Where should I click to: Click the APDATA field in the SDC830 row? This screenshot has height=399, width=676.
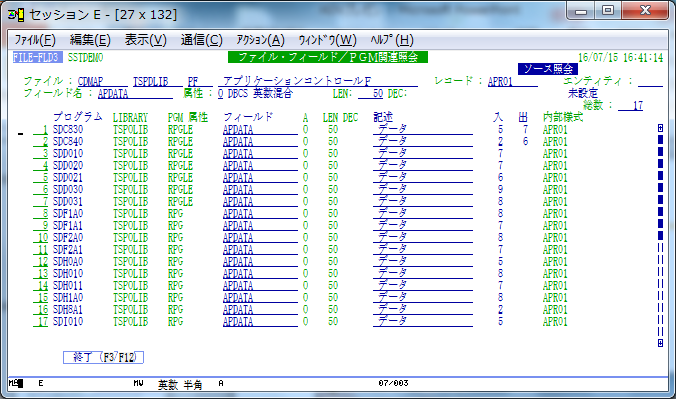(x=260, y=129)
